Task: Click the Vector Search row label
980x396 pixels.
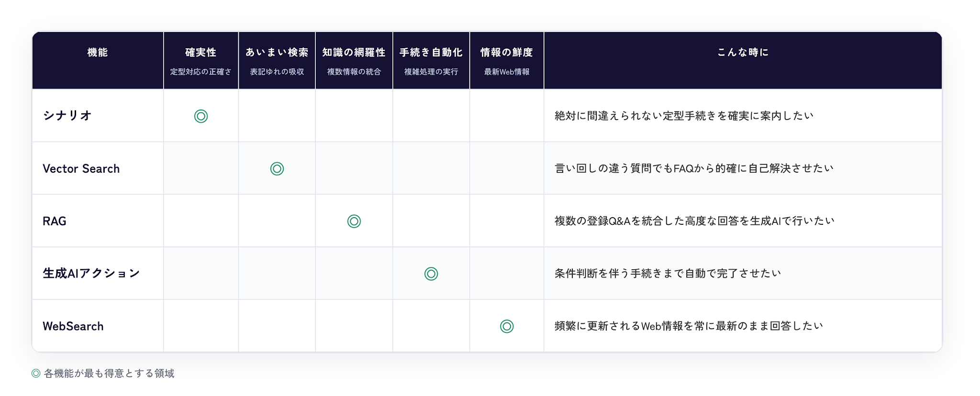Action: (x=81, y=168)
